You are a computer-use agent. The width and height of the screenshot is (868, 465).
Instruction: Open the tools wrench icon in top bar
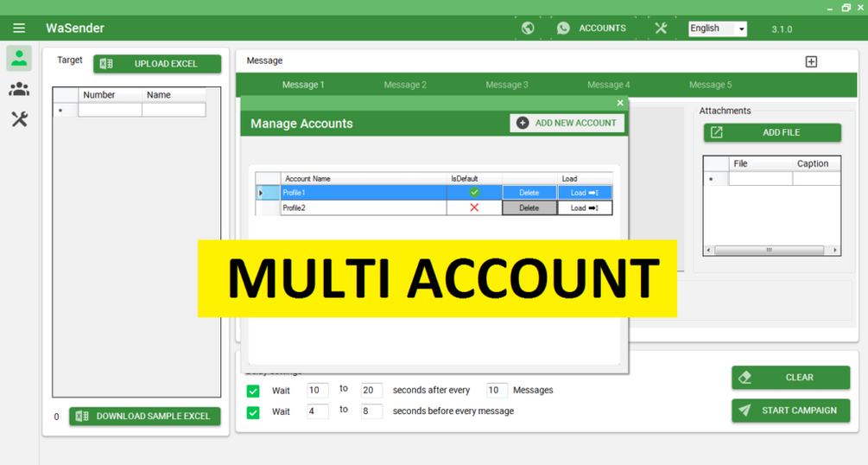click(x=661, y=29)
